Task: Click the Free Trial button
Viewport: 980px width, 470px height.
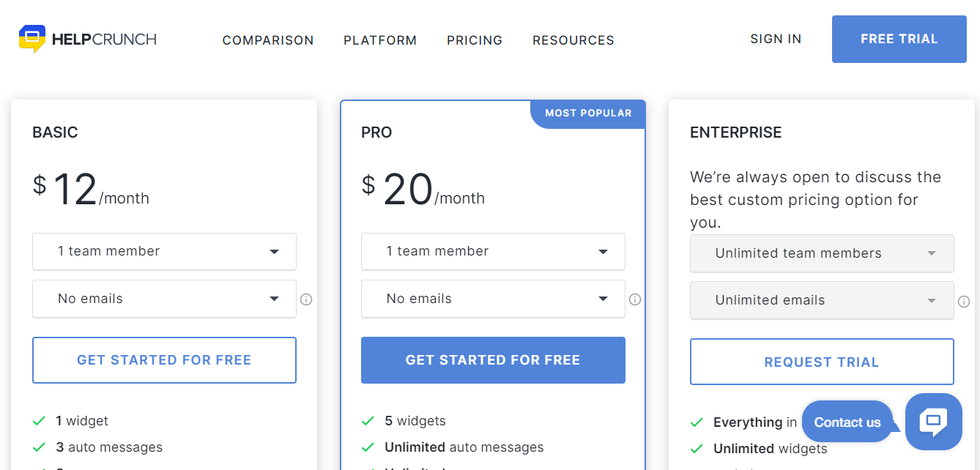Action: point(899,39)
